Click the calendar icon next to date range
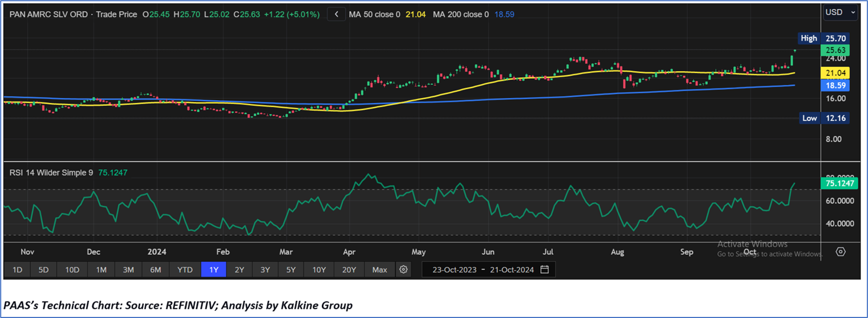This screenshot has height=318, width=868. pos(545,269)
